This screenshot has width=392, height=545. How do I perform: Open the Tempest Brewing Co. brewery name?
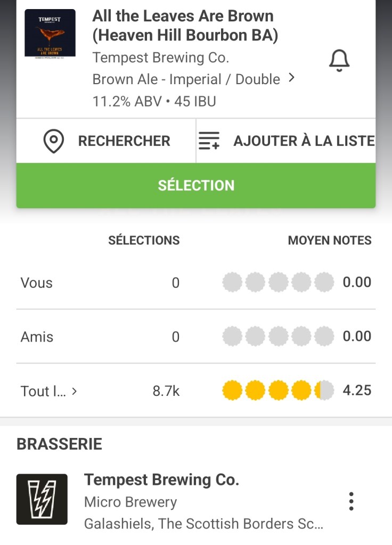pyautogui.click(x=161, y=479)
